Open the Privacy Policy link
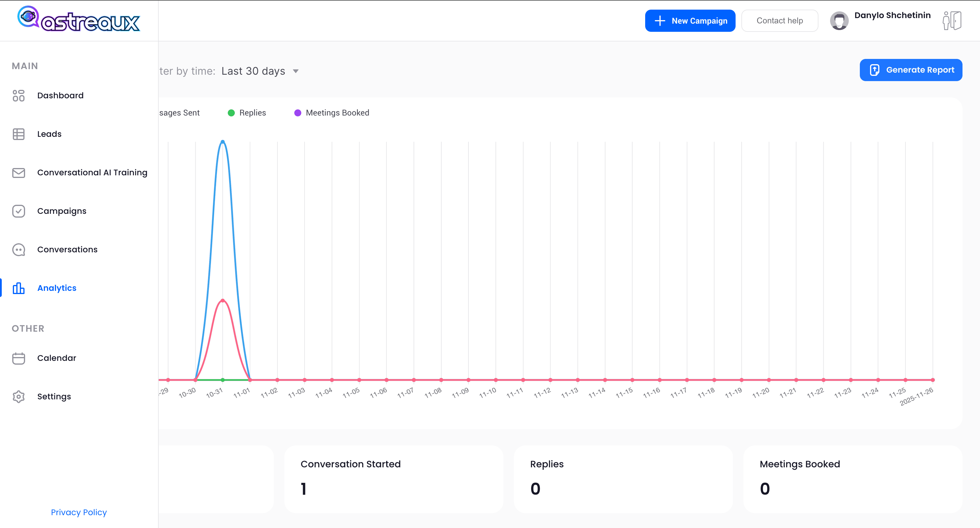Viewport: 980px width, 528px height. [79, 513]
